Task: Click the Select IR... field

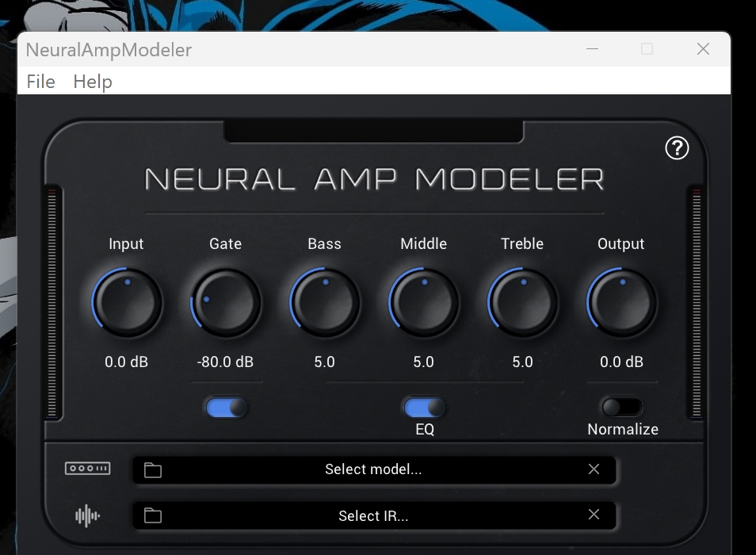Action: click(374, 515)
